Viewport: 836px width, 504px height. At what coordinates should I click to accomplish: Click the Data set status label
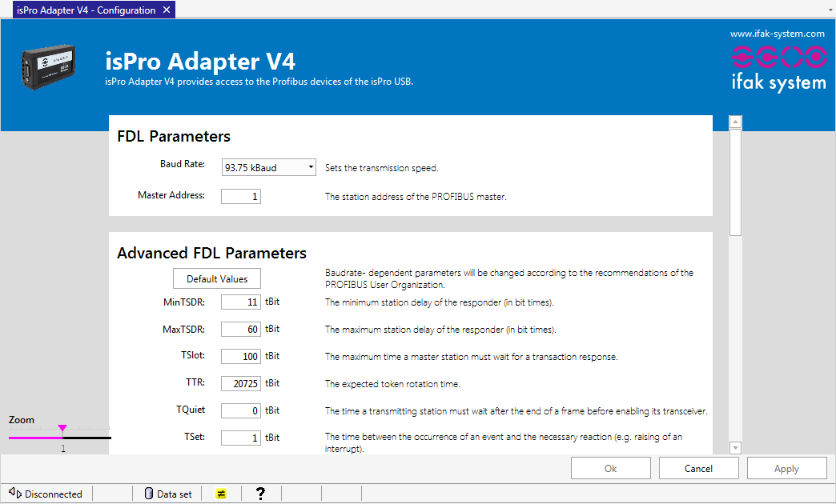(x=175, y=494)
